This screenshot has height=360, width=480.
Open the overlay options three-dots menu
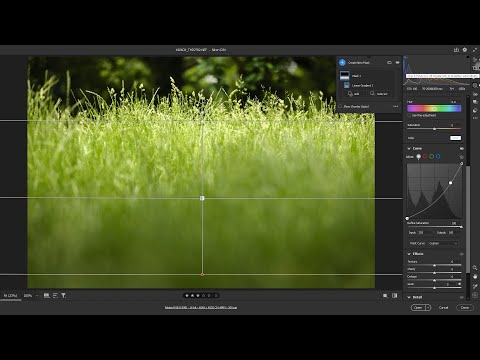pyautogui.click(x=396, y=106)
